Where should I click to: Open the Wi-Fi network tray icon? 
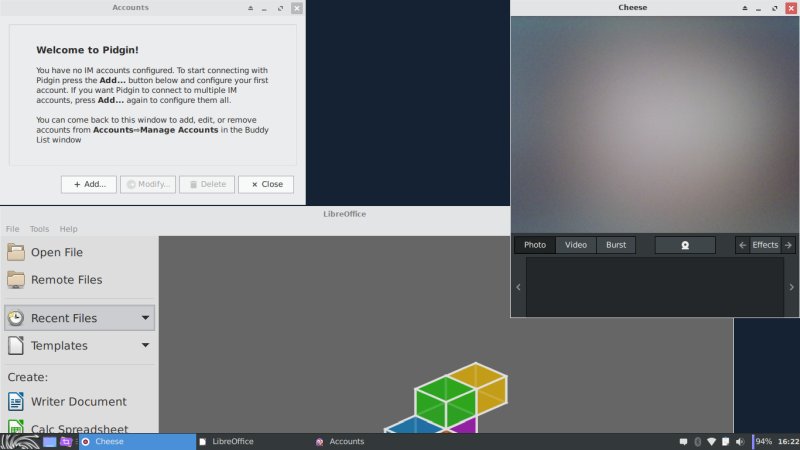click(711, 442)
